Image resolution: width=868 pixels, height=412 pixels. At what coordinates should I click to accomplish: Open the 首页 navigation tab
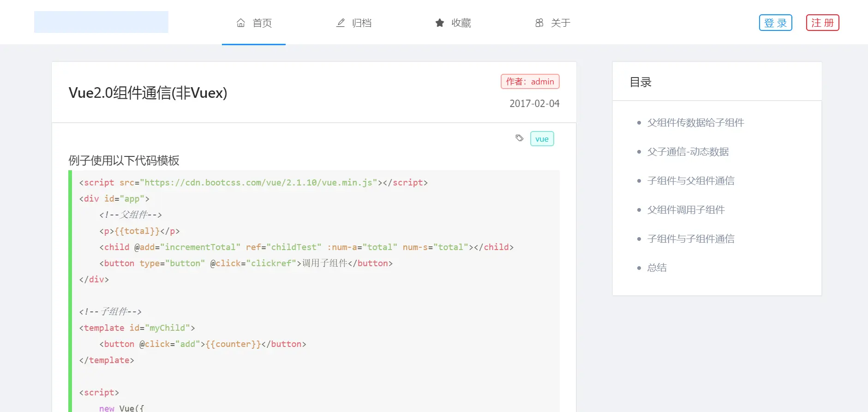(x=254, y=23)
